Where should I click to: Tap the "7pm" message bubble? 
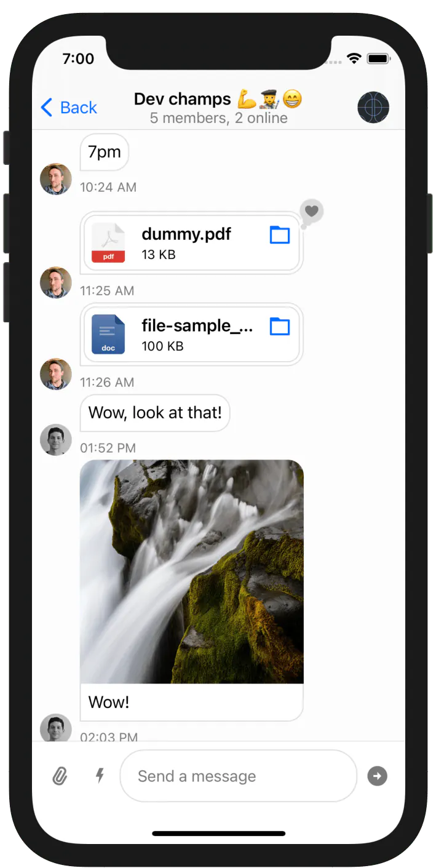point(105,152)
